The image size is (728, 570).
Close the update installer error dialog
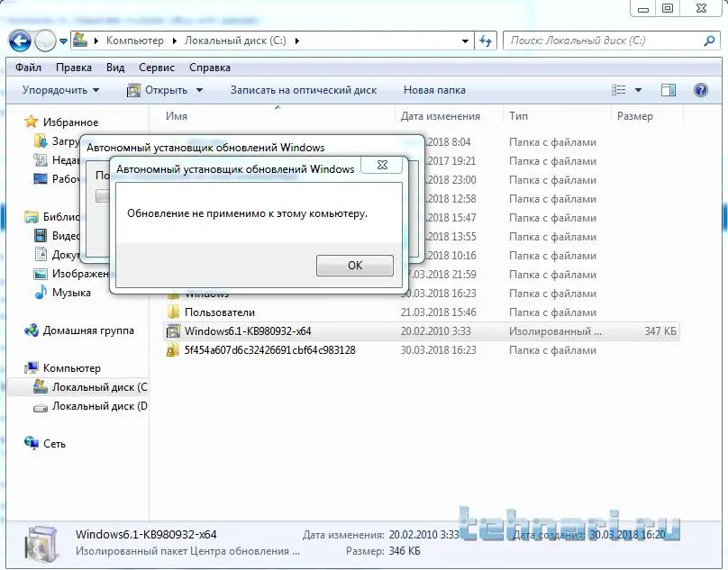[382, 165]
